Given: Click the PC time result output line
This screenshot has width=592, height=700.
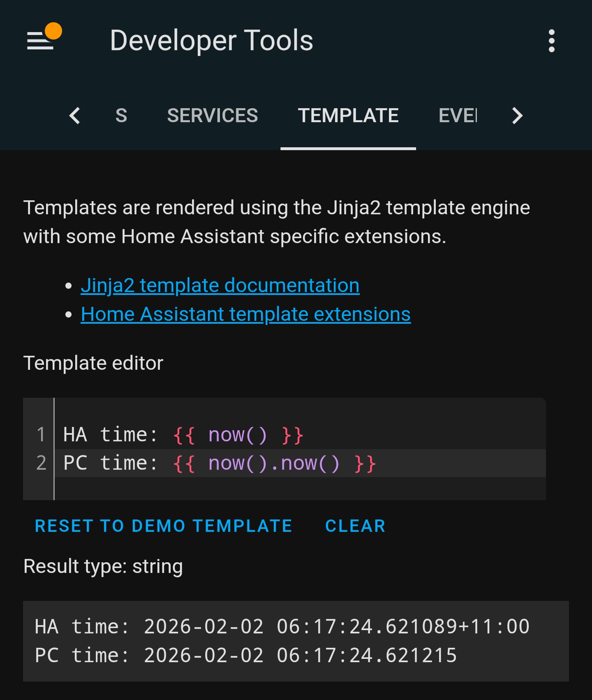Looking at the screenshot, I should click(x=246, y=655).
